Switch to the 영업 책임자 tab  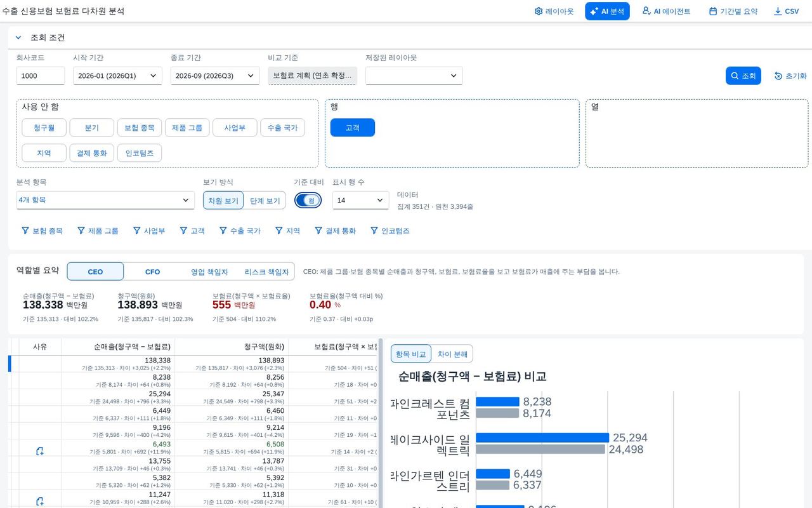tap(209, 272)
